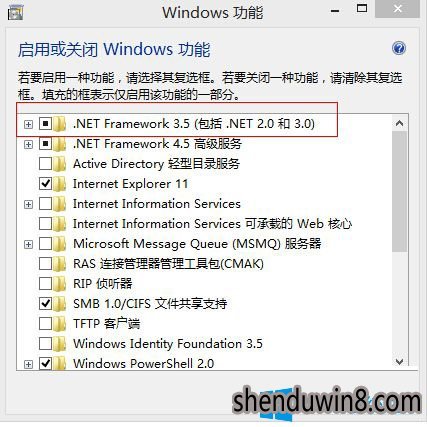
Task: Expand Microsoft Message Queue (MSMQ) 服务器 node
Action: tap(28, 244)
